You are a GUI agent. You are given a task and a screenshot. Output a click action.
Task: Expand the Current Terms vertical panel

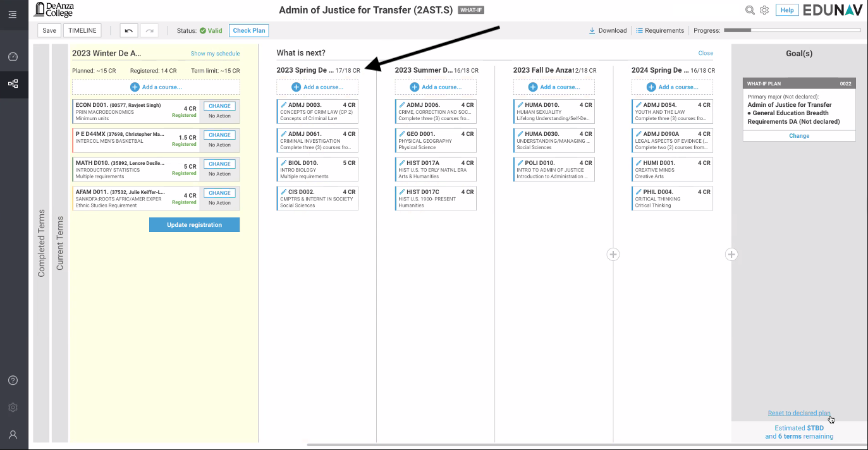(60, 243)
